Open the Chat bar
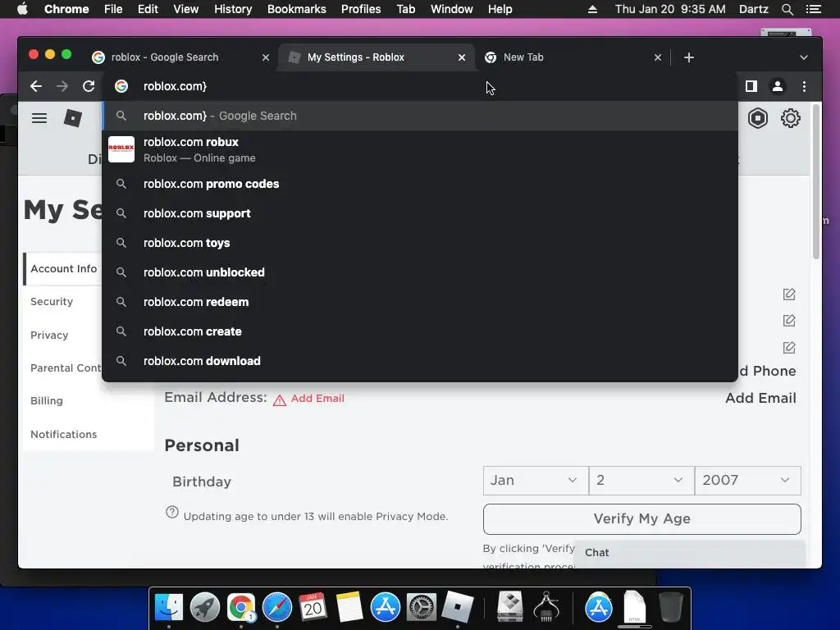The image size is (840, 630). point(689,553)
